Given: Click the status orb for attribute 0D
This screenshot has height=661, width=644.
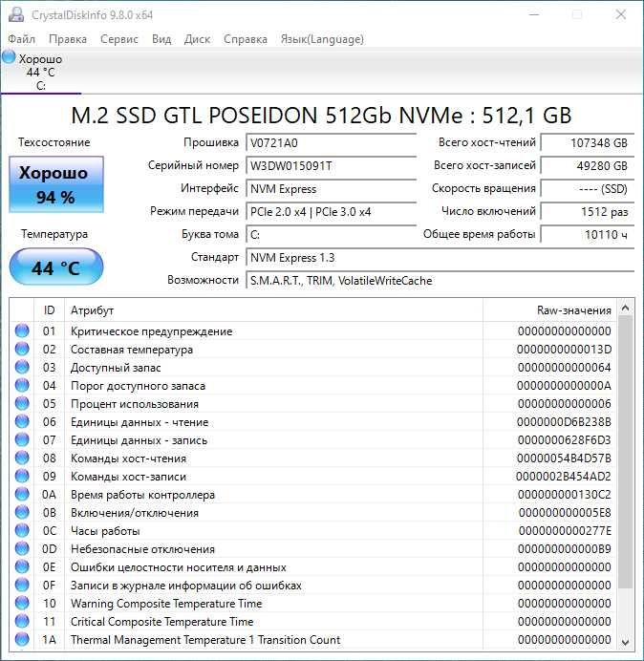Looking at the screenshot, I should 22,548.
